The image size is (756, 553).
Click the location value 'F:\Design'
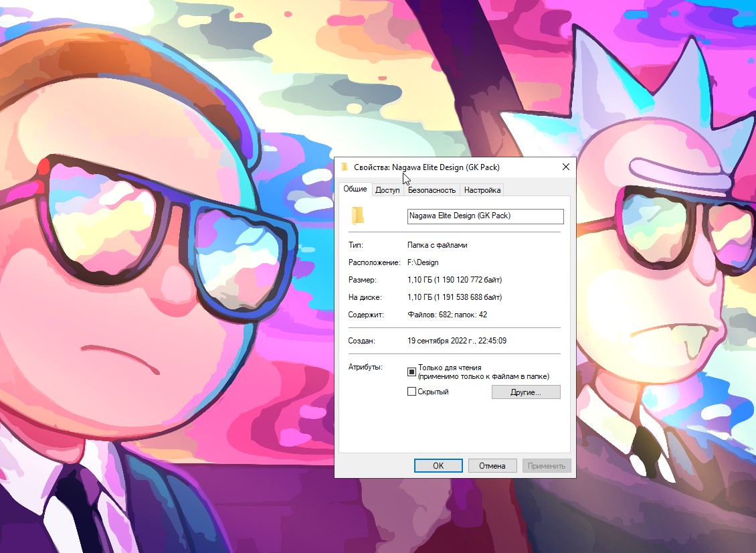click(x=423, y=262)
